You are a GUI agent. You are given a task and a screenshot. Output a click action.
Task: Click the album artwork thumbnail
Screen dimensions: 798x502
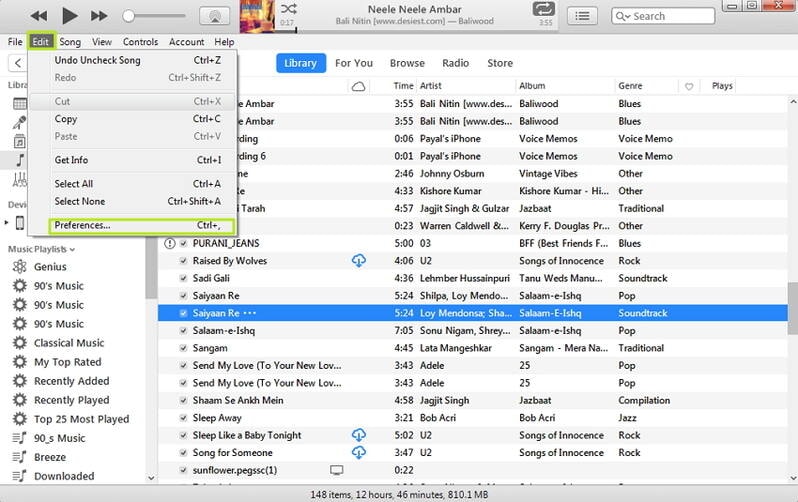pyautogui.click(x=257, y=16)
